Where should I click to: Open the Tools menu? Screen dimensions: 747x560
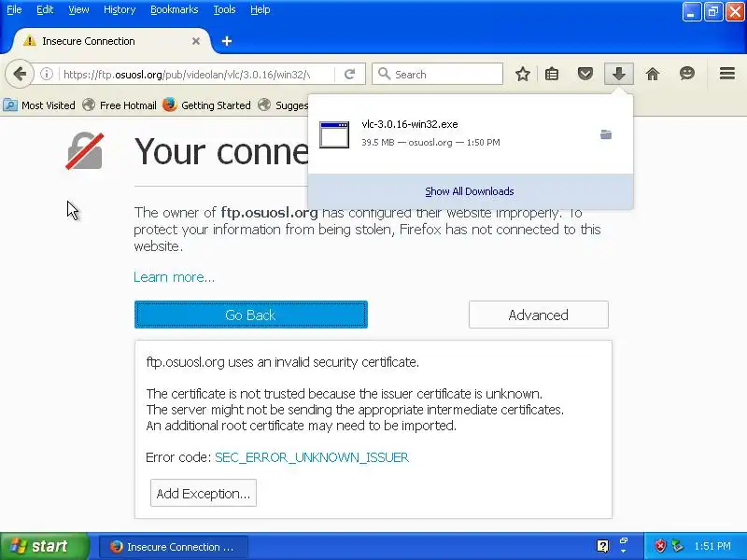pyautogui.click(x=224, y=9)
